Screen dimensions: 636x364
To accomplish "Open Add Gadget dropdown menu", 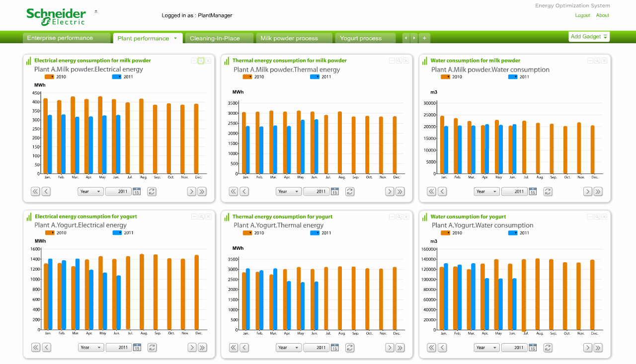I will (589, 37).
